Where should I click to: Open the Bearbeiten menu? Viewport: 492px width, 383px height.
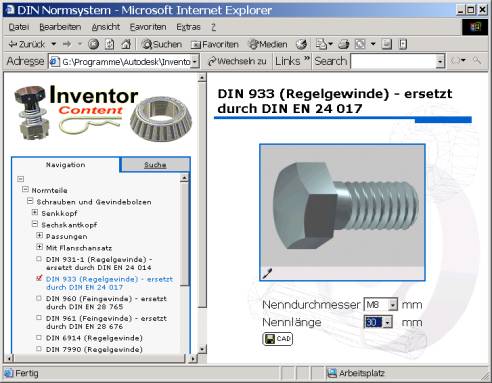60,27
